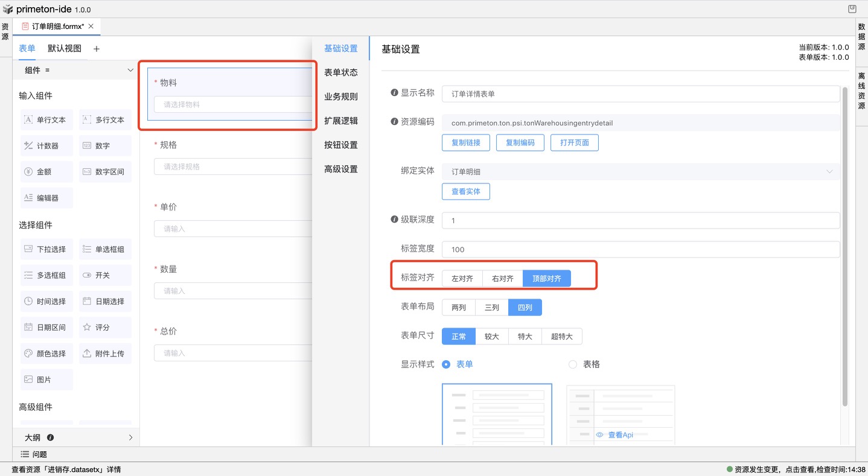Click the attachment upload (附件上传) icon
Image resolution: width=868 pixels, height=476 pixels.
click(x=87, y=354)
